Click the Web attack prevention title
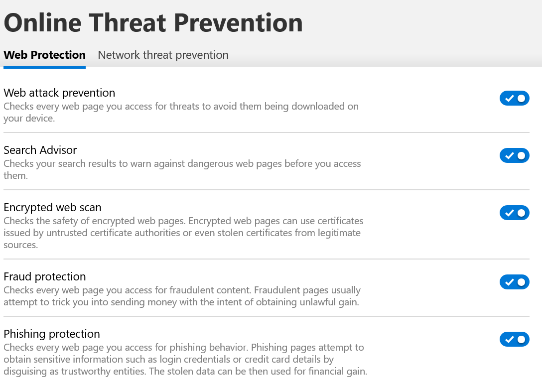 pyautogui.click(x=59, y=93)
